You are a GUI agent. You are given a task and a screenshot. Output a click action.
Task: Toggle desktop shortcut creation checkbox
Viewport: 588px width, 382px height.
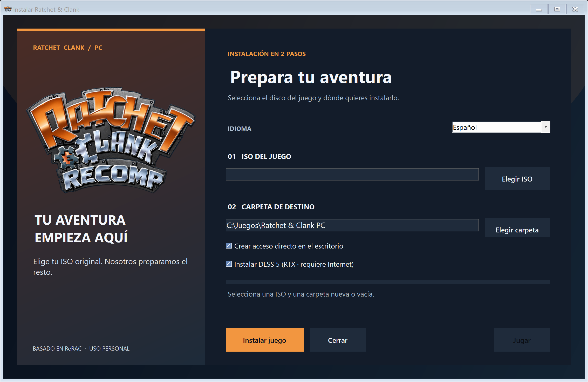(x=229, y=246)
